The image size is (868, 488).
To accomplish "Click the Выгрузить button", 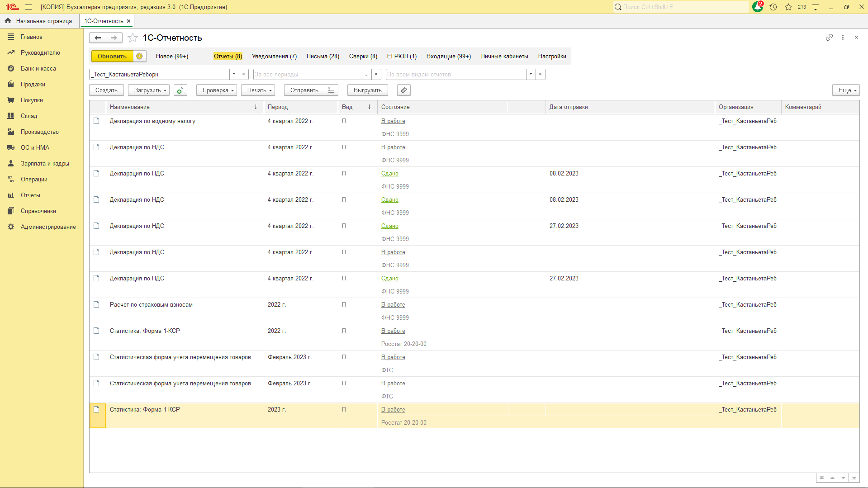I will click(368, 90).
